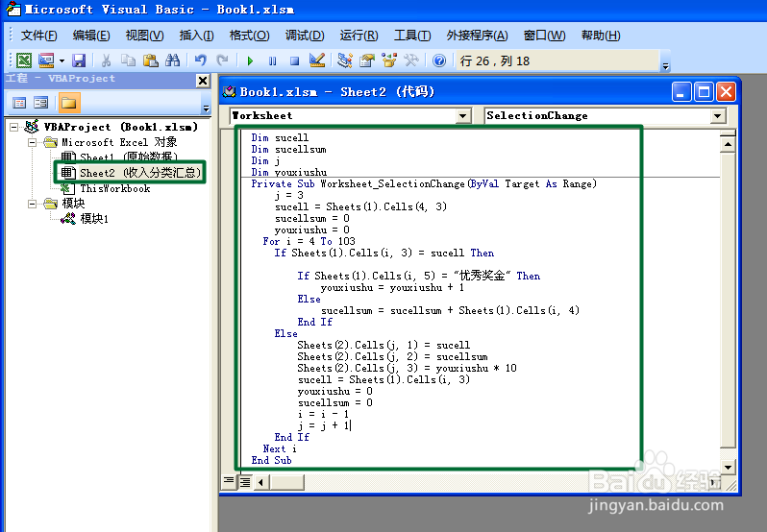Redo action via toolbar icon
This screenshot has width=767, height=532.
point(223,60)
